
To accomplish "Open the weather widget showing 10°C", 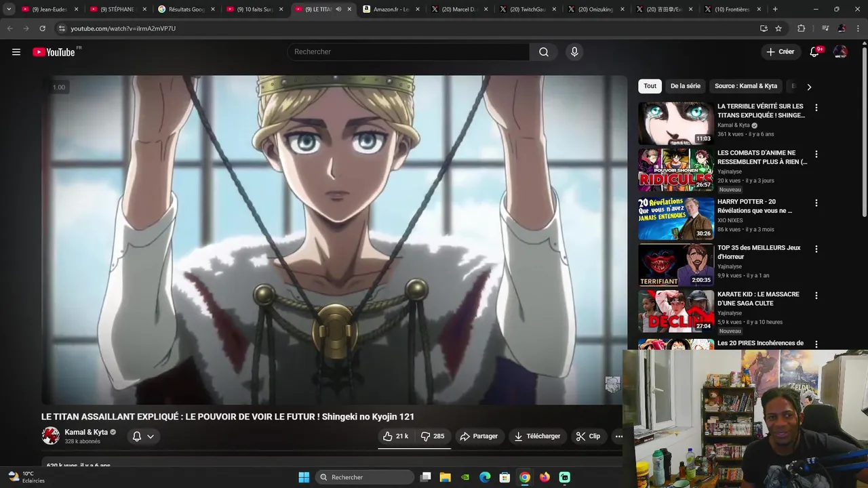I will tap(26, 477).
